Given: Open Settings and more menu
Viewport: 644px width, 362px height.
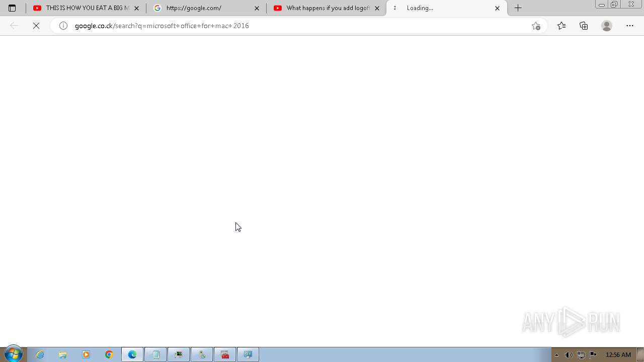Looking at the screenshot, I should (630, 26).
